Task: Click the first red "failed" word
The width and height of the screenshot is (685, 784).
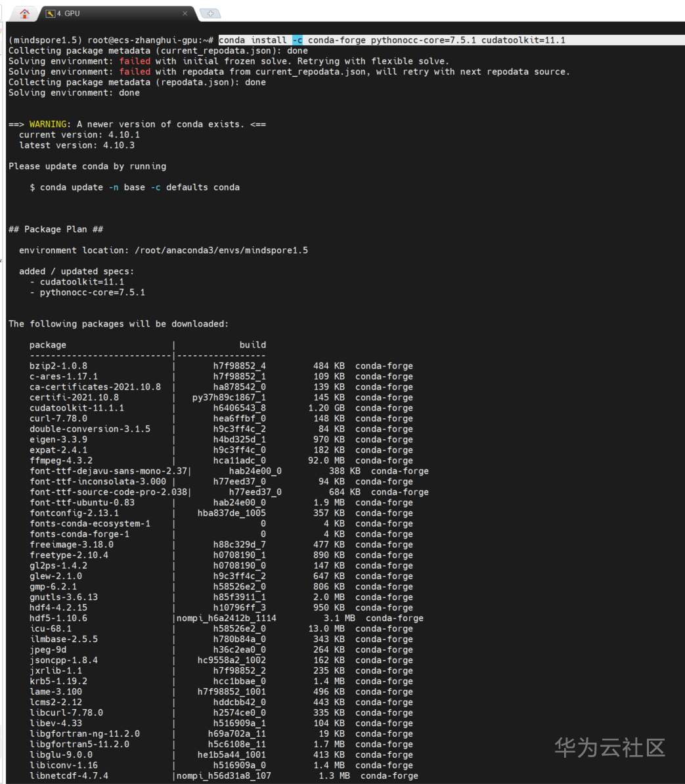Action: 135,61
